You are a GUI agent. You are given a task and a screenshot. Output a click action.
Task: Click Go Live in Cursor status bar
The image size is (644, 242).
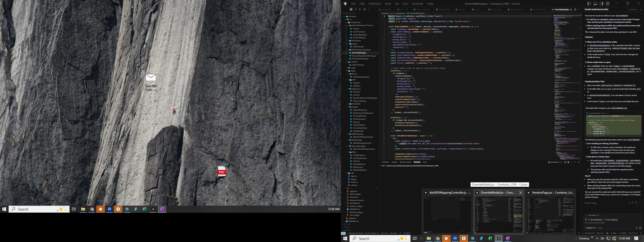coord(600,233)
